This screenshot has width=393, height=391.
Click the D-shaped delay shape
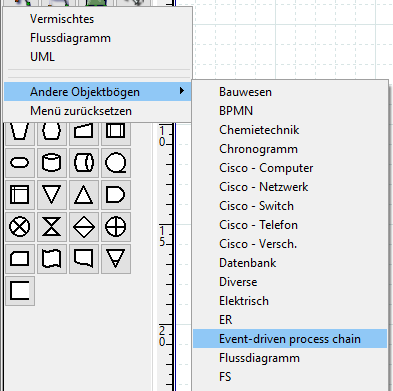pos(115,195)
